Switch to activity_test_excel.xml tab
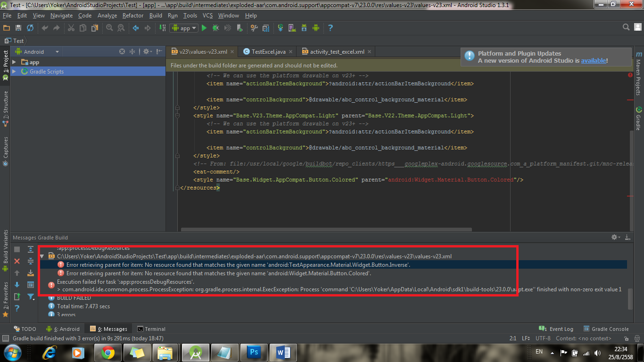Viewport: 644px width, 362px height. [x=337, y=52]
